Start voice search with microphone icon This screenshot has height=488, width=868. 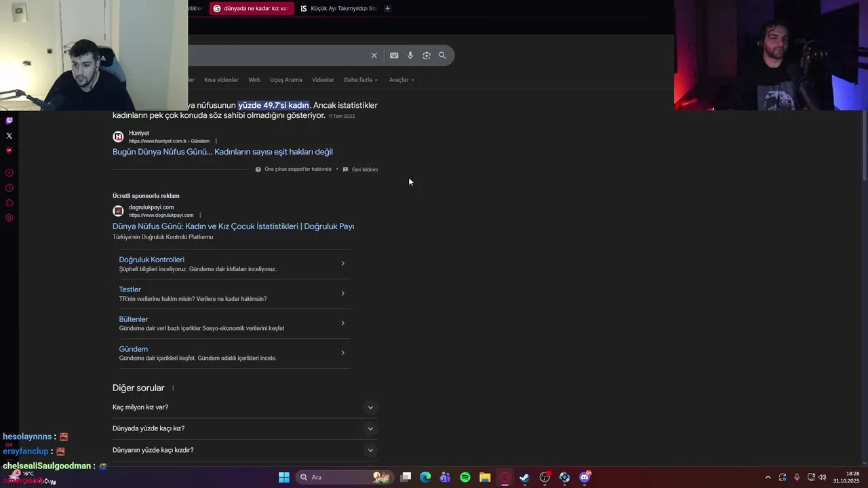pyautogui.click(x=410, y=56)
